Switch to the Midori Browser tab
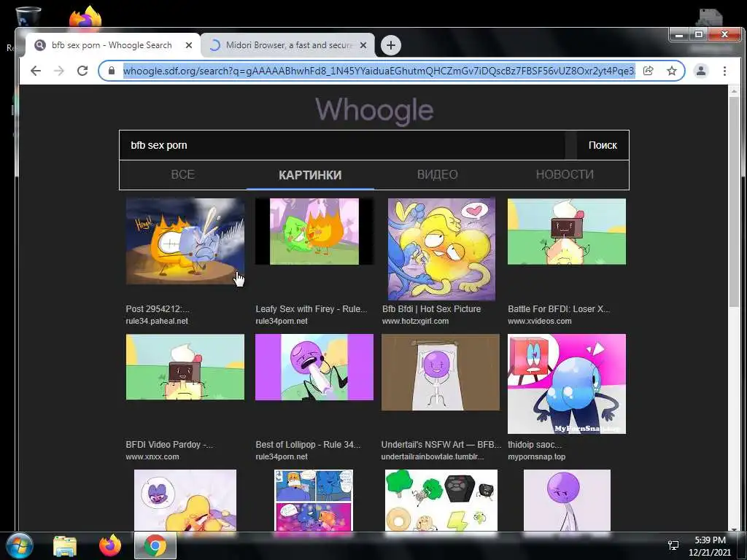747x560 pixels. (x=287, y=45)
